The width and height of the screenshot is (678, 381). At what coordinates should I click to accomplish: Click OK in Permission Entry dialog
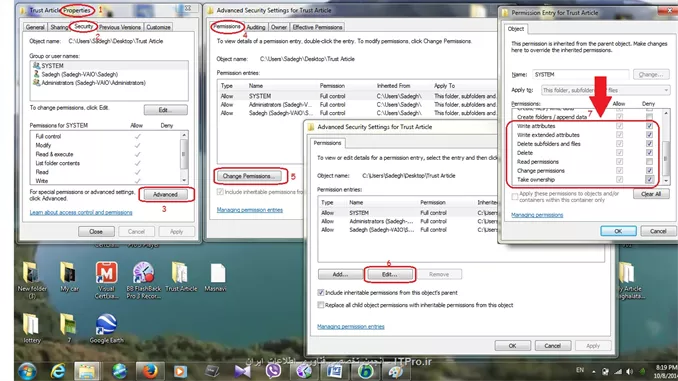pyautogui.click(x=618, y=231)
